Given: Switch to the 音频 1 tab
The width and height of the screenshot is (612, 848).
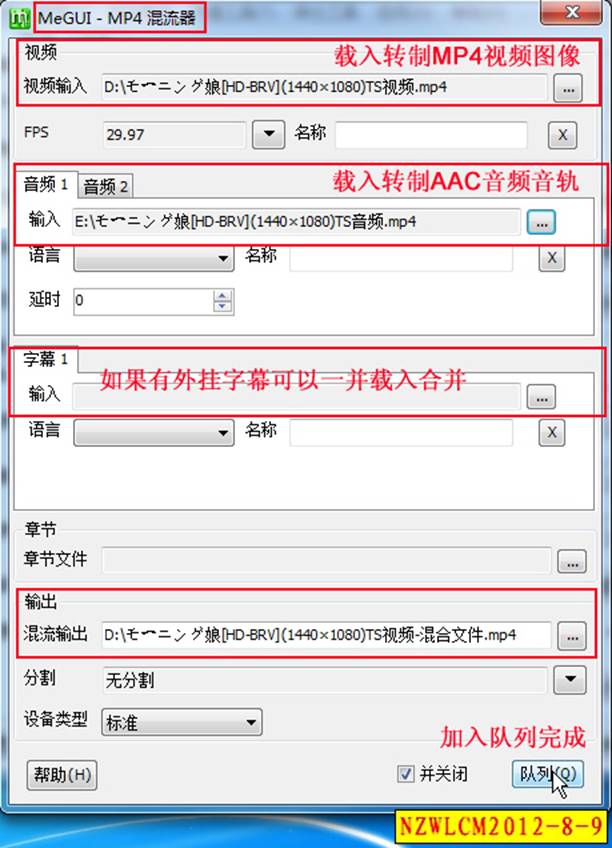Looking at the screenshot, I should [x=46, y=186].
